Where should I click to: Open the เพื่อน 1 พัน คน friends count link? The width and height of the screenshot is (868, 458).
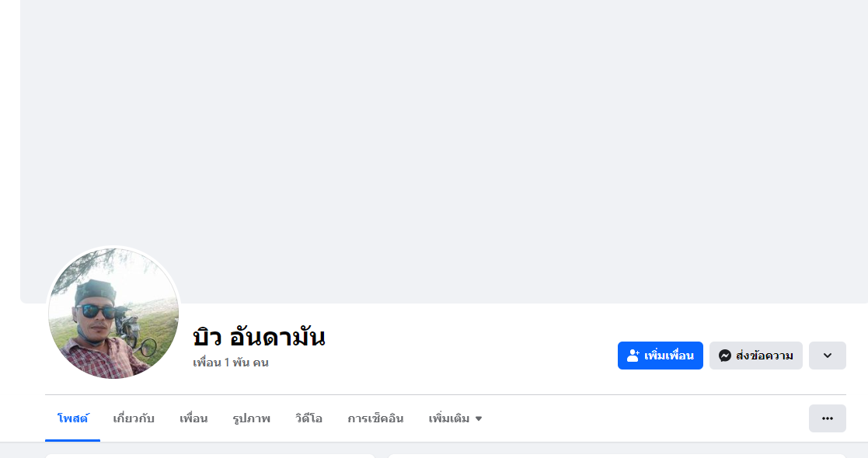[231, 363]
